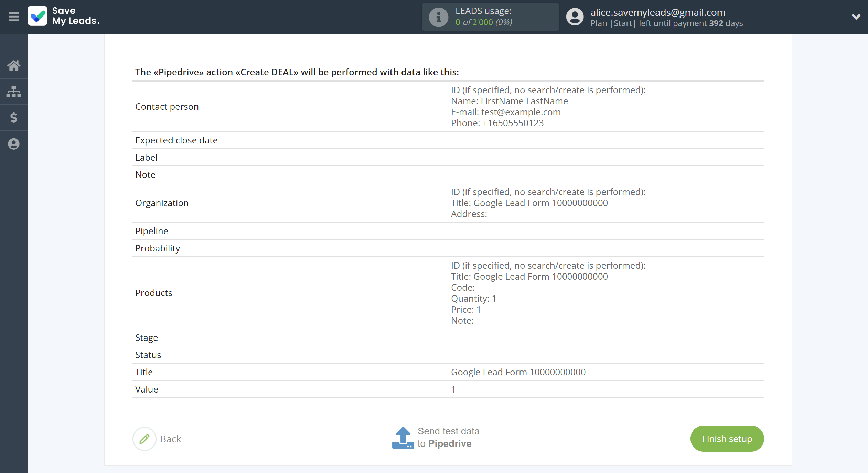This screenshot has width=868, height=473.
Task: Click the Finish setup button
Action: coord(727,439)
